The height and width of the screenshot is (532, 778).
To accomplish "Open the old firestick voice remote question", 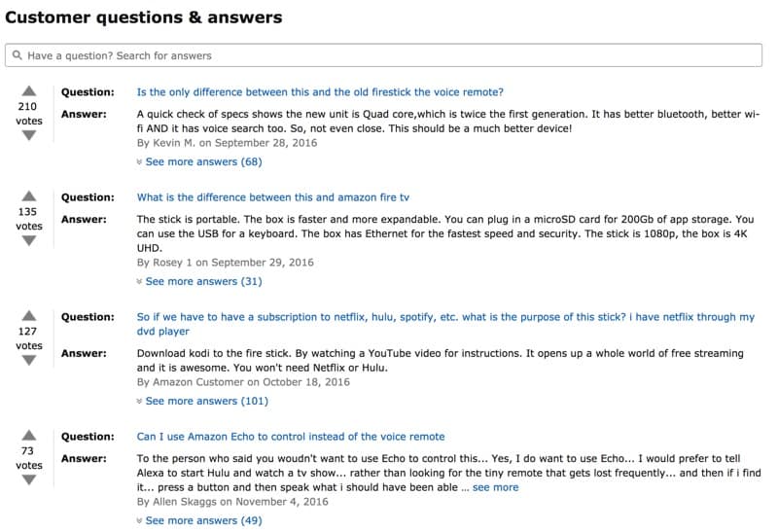I will click(x=320, y=92).
